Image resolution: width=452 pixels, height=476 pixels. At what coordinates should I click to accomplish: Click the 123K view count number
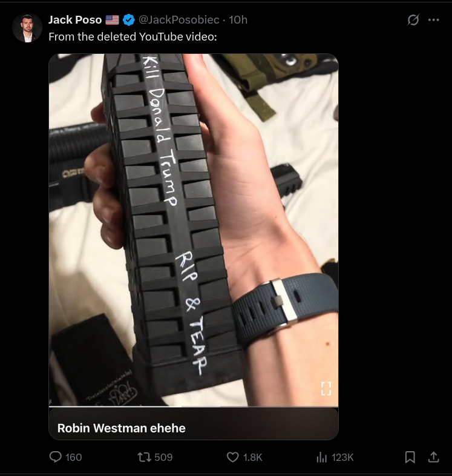pos(342,457)
